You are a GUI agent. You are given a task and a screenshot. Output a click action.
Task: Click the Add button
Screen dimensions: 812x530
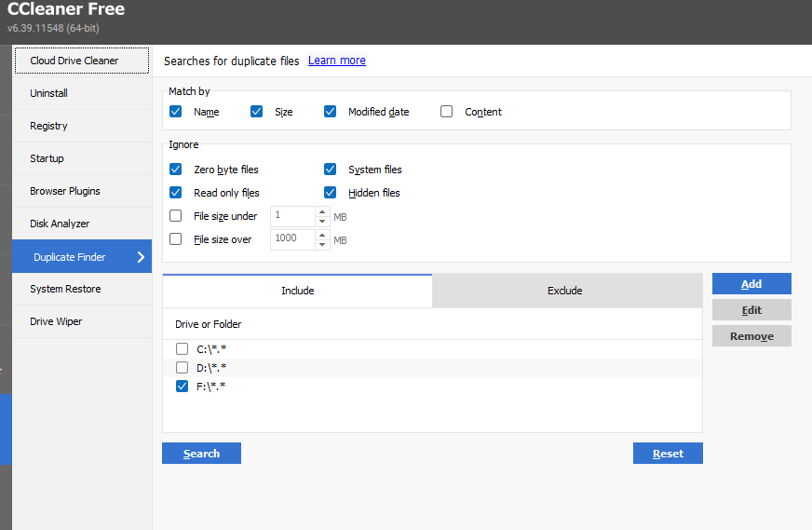point(751,284)
